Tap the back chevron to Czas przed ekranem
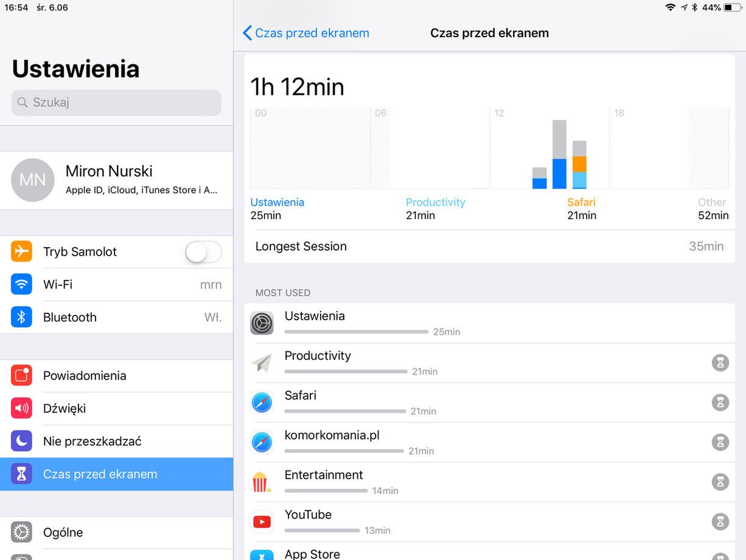This screenshot has height=560, width=746. (247, 33)
